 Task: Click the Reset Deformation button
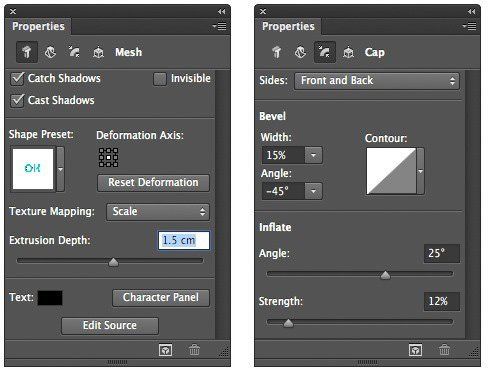click(153, 183)
